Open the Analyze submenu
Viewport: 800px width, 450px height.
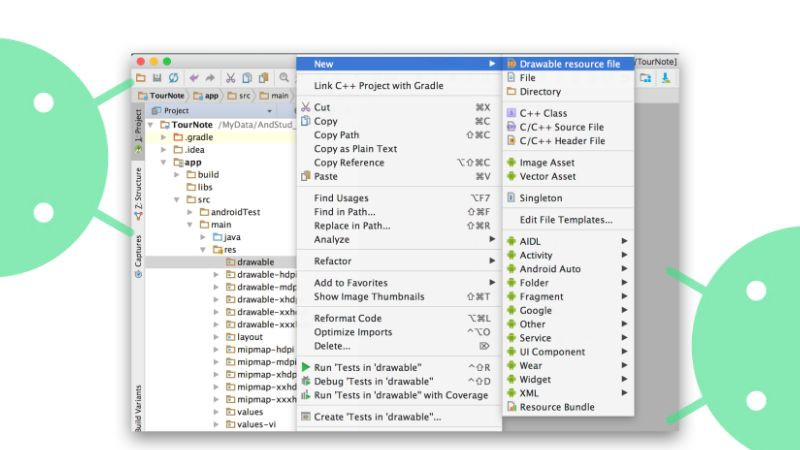pyautogui.click(x=399, y=239)
